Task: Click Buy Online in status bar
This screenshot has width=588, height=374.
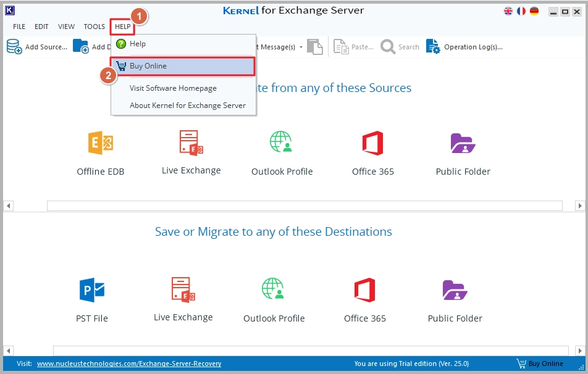Action: point(545,364)
